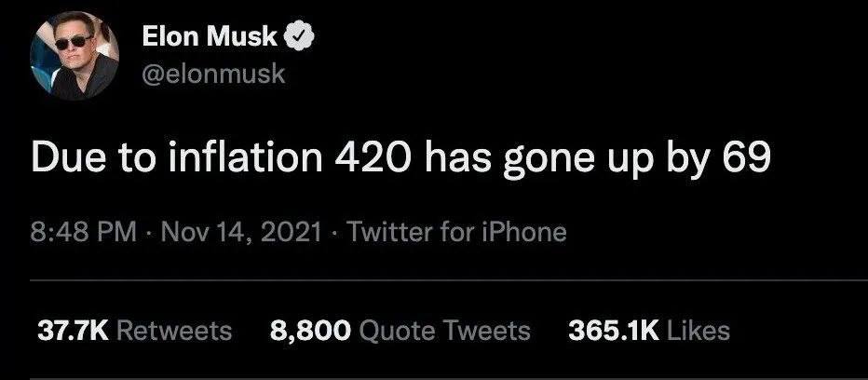Click the words has gone up in the tweet

[x=530, y=161]
